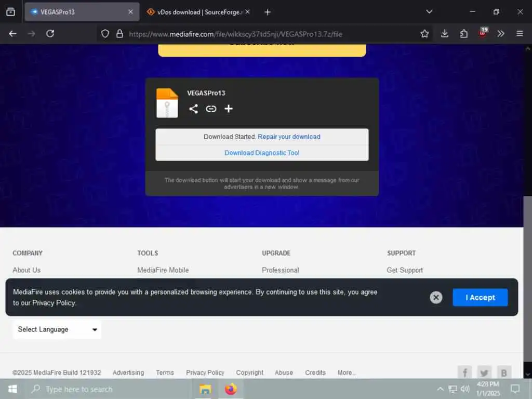
Task: Open the extensions puzzle icon
Action: coord(464,34)
